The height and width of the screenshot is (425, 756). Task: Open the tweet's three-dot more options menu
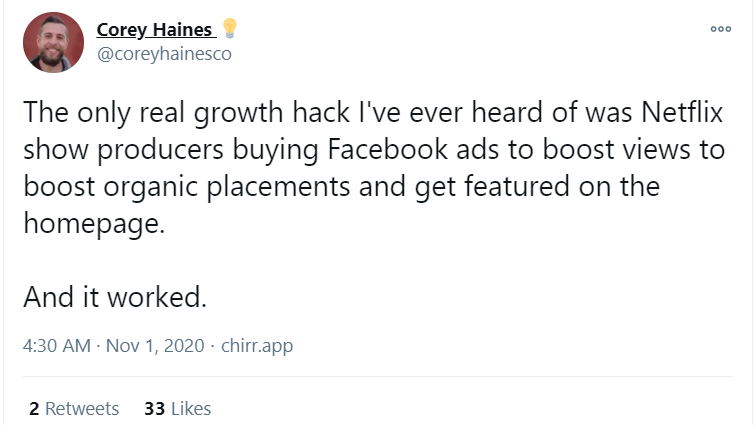coord(720,30)
